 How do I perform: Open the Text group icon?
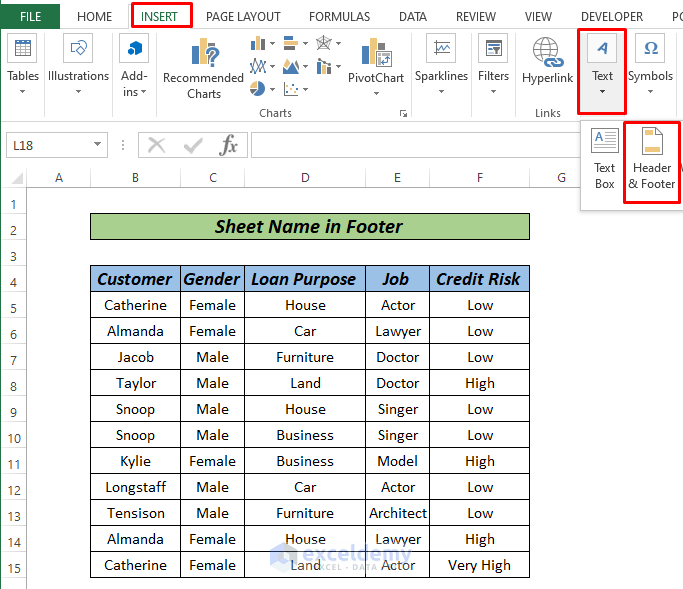pyautogui.click(x=602, y=48)
